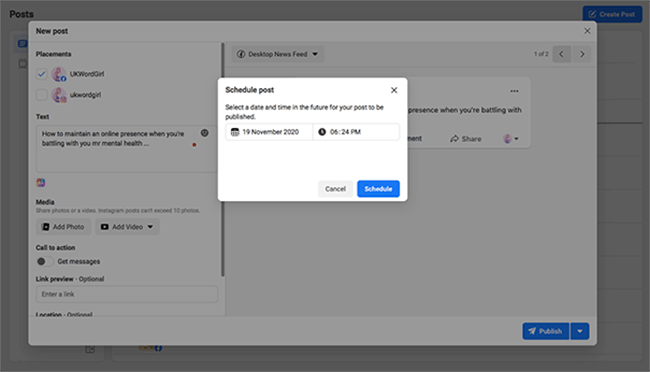
Task: Click the colorful background icon below text
Action: [x=41, y=182]
